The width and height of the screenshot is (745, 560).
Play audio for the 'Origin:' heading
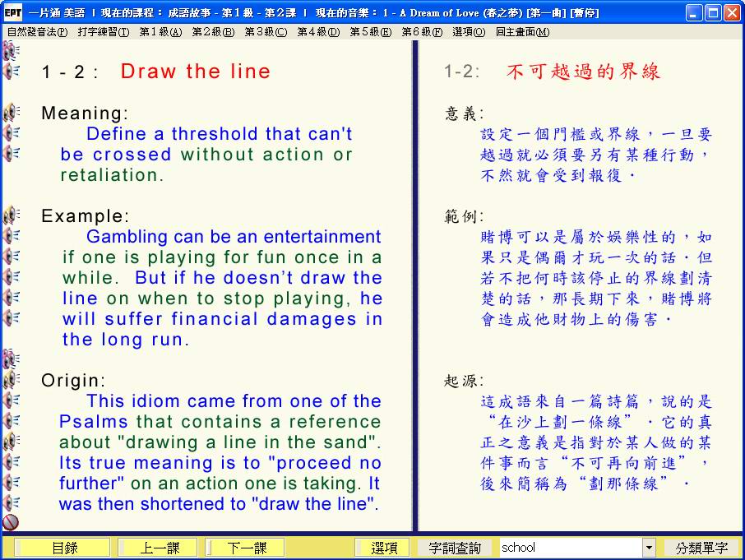tap(12, 379)
